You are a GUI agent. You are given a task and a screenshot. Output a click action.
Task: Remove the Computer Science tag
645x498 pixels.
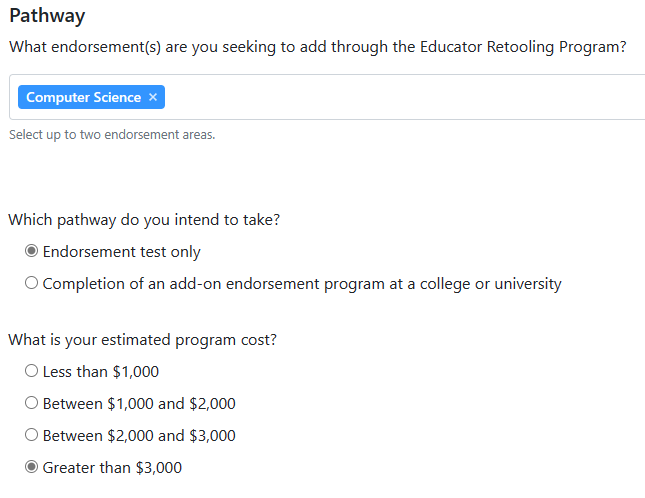point(153,97)
